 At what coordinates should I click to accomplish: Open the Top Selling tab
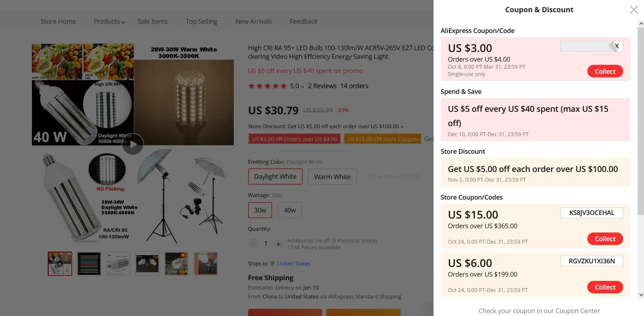[202, 21]
